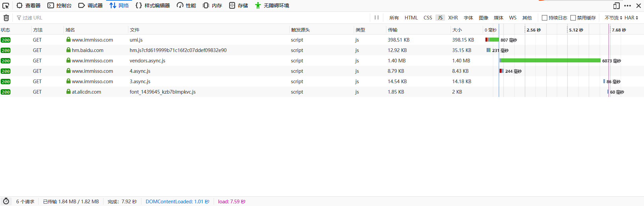The height and width of the screenshot is (206, 644).
Task: Clear network log with trash icon
Action: click(x=6, y=18)
